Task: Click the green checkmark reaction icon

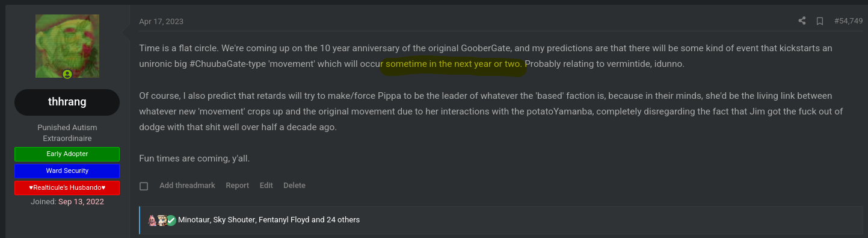Action: 171,220
